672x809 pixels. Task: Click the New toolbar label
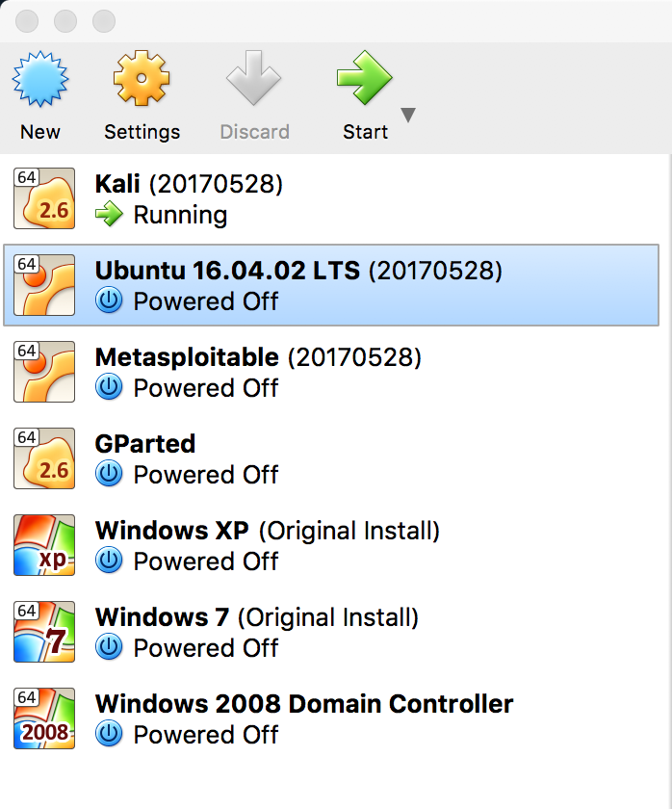40,132
